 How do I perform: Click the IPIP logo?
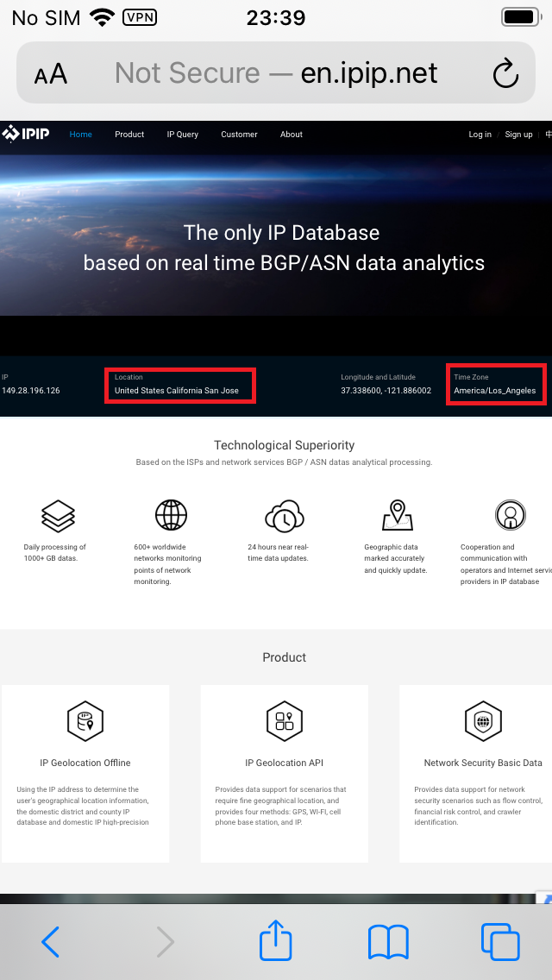click(x=26, y=134)
